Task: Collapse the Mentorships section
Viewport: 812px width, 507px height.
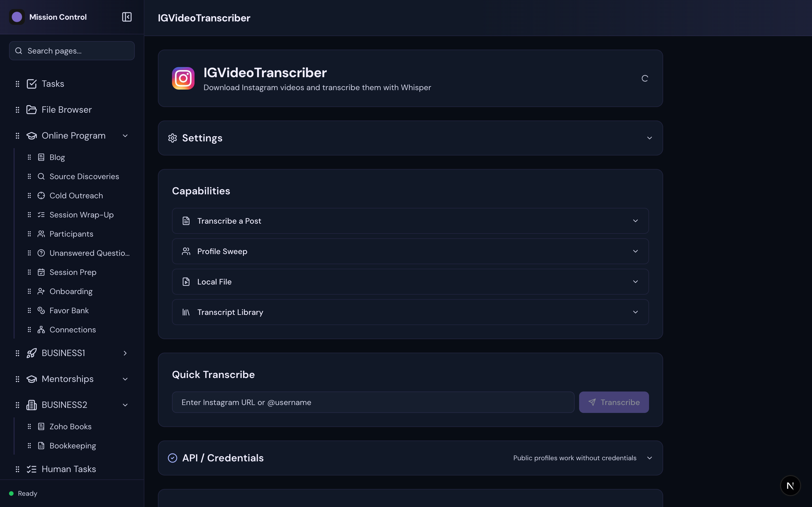Action: pyautogui.click(x=125, y=379)
